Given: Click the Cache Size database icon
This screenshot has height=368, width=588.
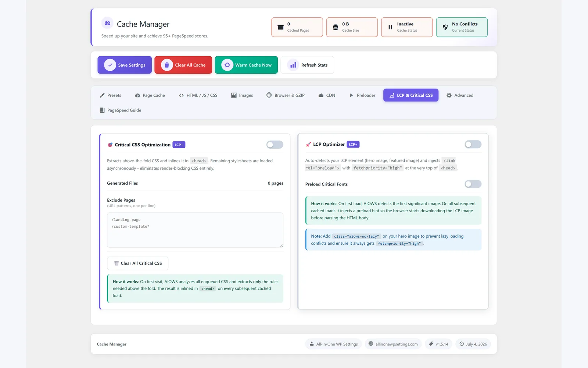Looking at the screenshot, I should (336, 27).
